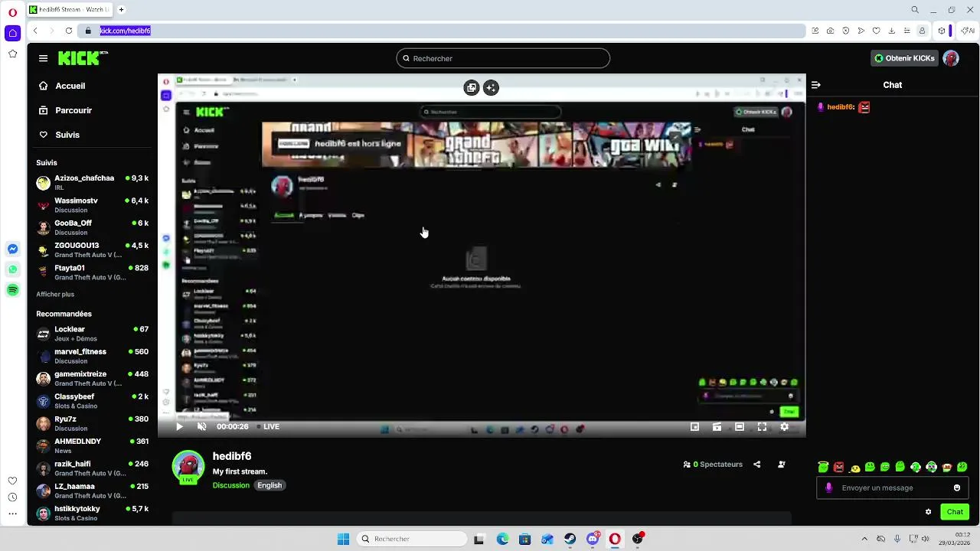Viewport: 980px width, 551px height.
Task: Open recommended channel AHMEDLNDY
Action: (92, 445)
